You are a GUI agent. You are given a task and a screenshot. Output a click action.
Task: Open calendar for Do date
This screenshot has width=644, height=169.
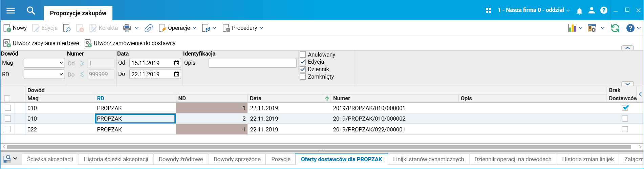pos(176,74)
